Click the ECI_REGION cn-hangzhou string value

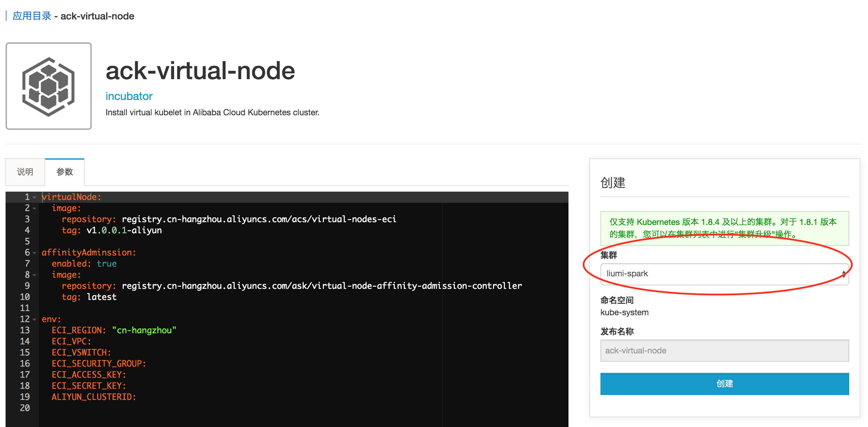pos(144,330)
